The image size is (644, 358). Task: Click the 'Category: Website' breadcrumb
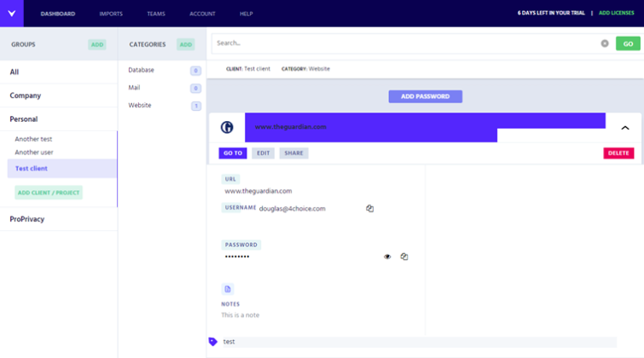click(305, 69)
